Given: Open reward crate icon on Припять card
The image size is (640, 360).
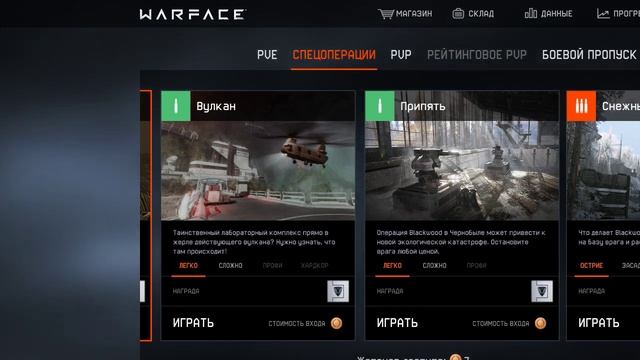Looking at the screenshot, I should click(542, 291).
